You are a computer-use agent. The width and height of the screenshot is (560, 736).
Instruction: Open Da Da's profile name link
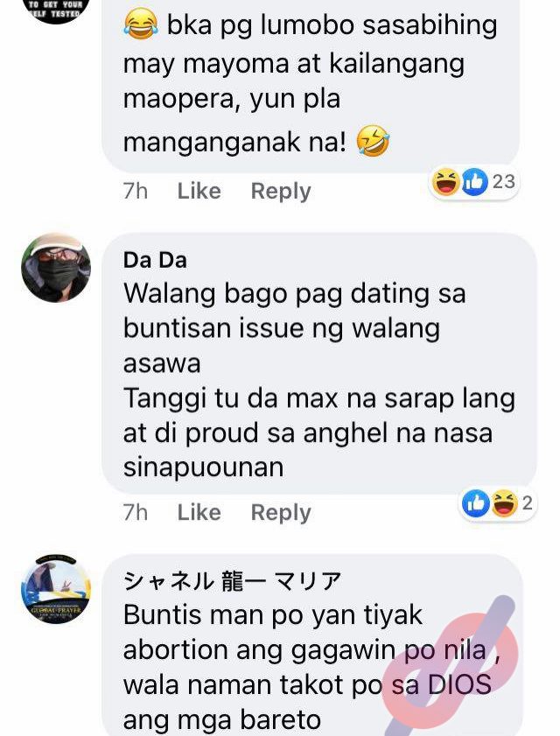click(155, 261)
